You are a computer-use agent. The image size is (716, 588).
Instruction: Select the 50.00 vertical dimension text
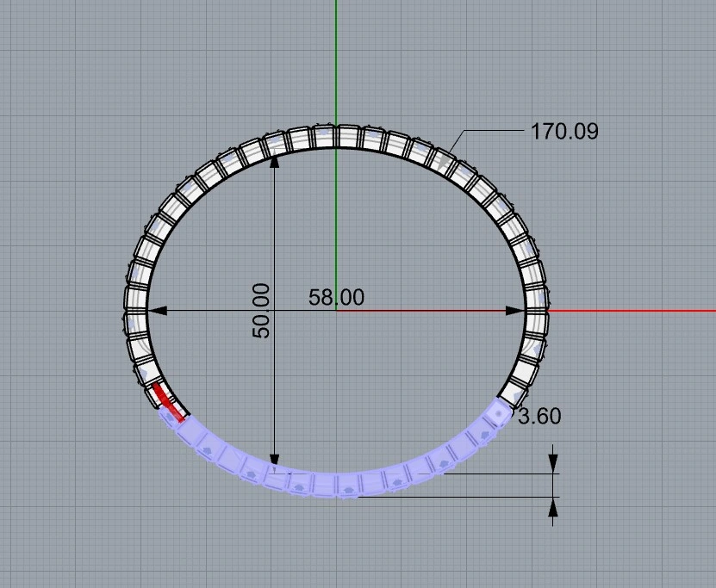click(x=261, y=310)
